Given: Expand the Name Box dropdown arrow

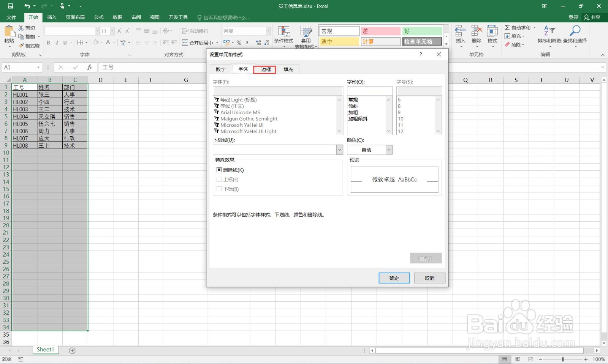Looking at the screenshot, I should pyautogui.click(x=38, y=68).
